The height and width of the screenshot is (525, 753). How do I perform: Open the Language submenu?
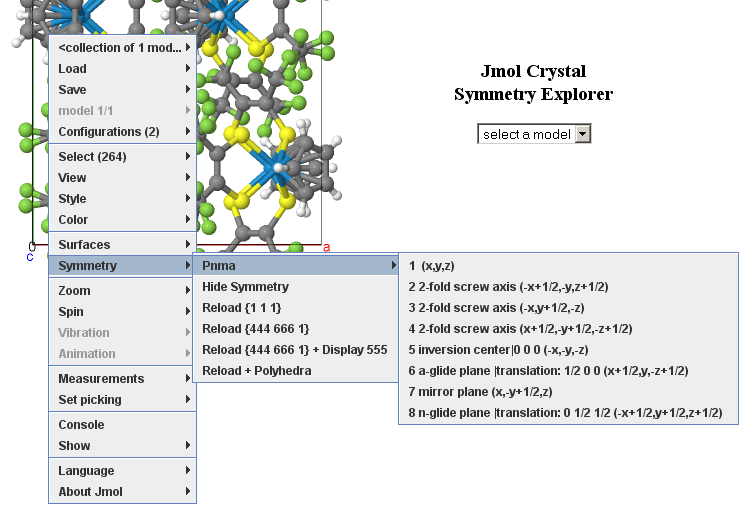121,471
